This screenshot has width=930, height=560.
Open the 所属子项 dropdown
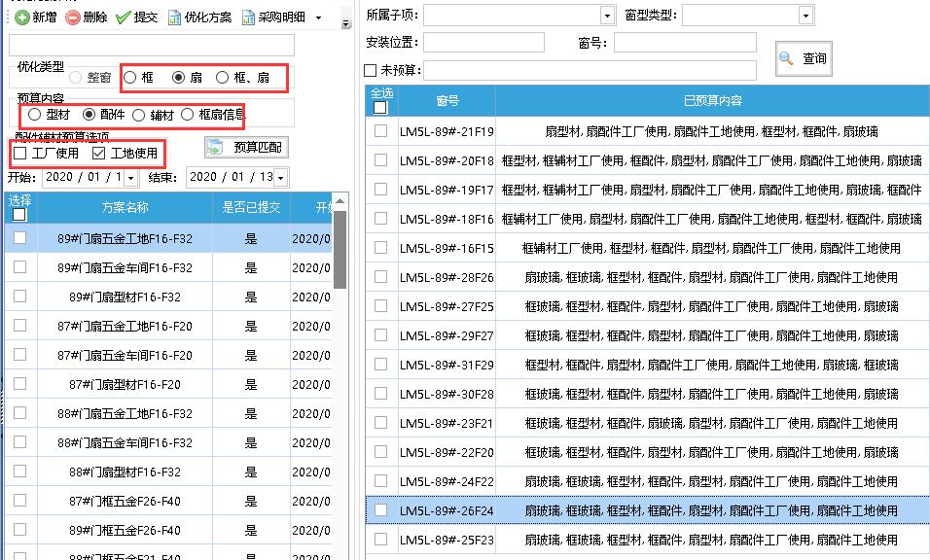(x=607, y=16)
